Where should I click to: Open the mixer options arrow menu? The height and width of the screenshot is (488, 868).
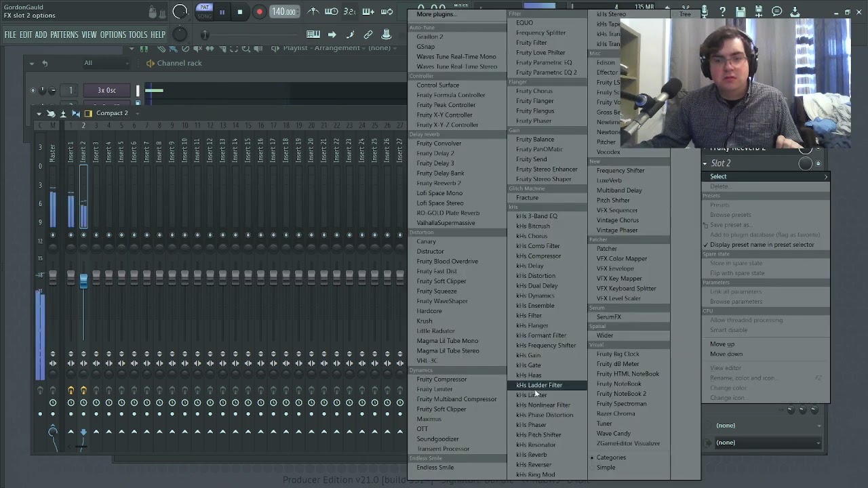pos(39,113)
